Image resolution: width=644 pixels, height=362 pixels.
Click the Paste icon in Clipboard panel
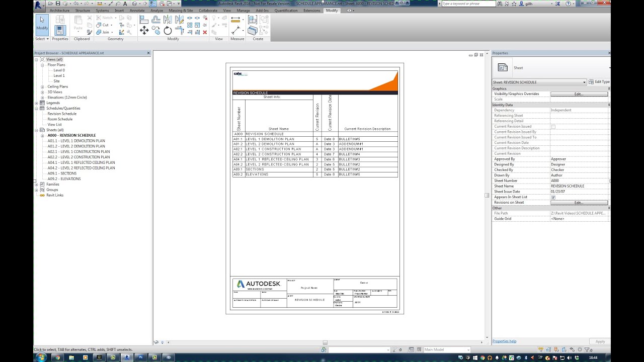point(77,23)
